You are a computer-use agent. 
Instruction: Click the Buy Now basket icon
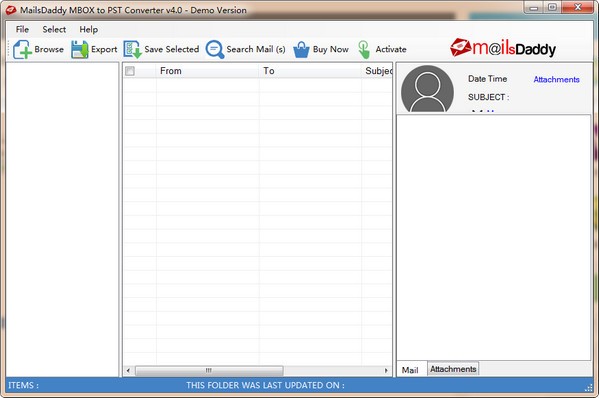point(301,50)
